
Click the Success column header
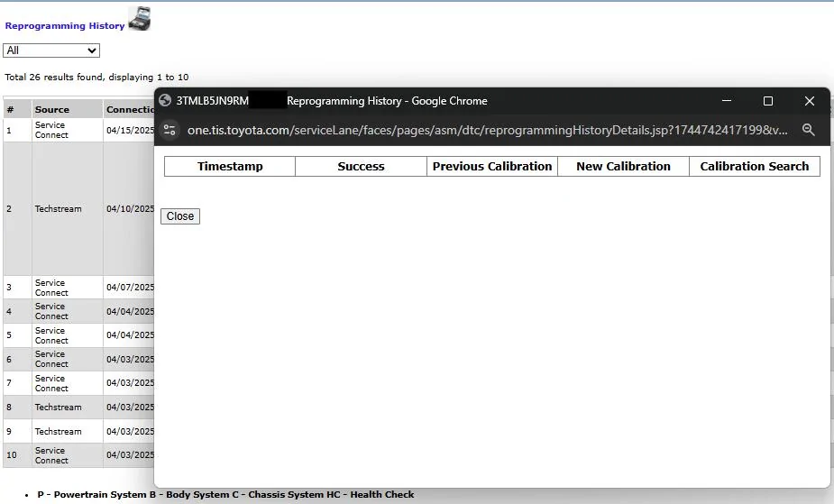(361, 166)
